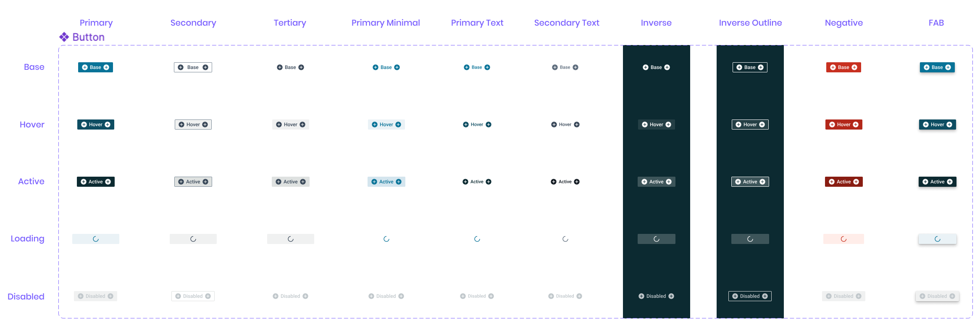Screen dimensions: 980x326
Task: Select the Loading row label
Action: pyautogui.click(x=27, y=239)
